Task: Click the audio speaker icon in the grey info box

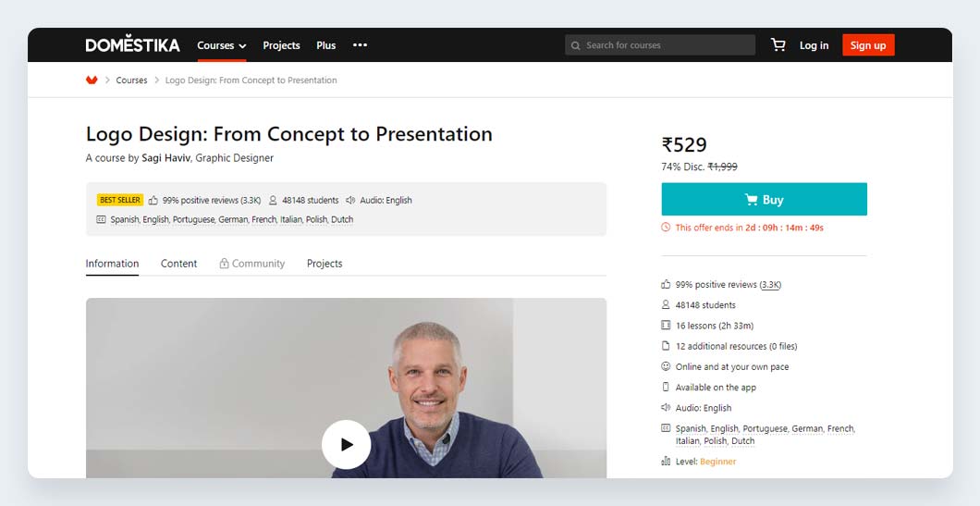Action: coord(350,201)
